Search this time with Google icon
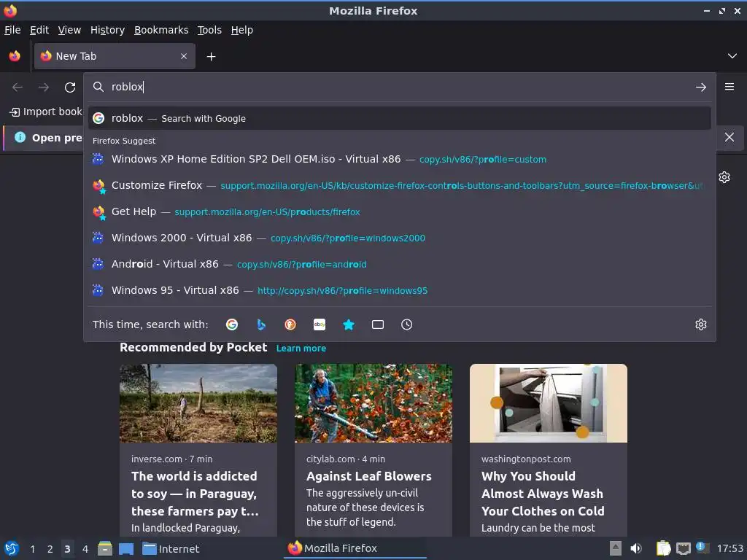747x560 pixels. (x=232, y=324)
